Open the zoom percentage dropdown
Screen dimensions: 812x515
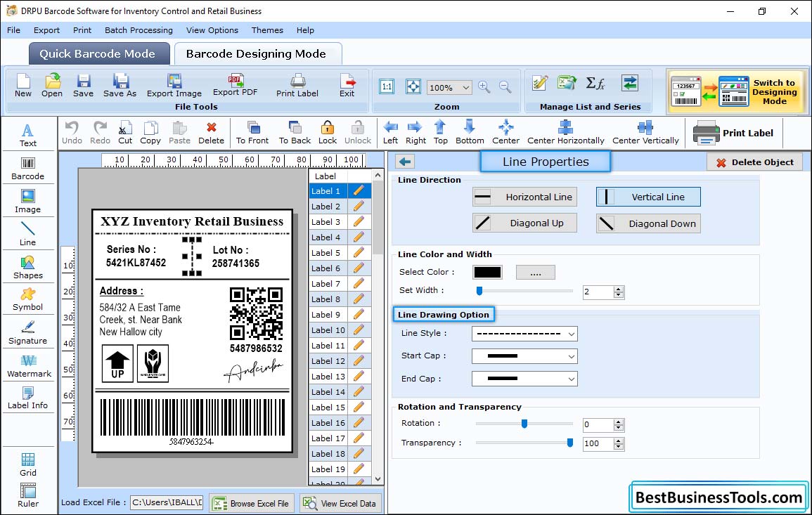click(x=465, y=87)
